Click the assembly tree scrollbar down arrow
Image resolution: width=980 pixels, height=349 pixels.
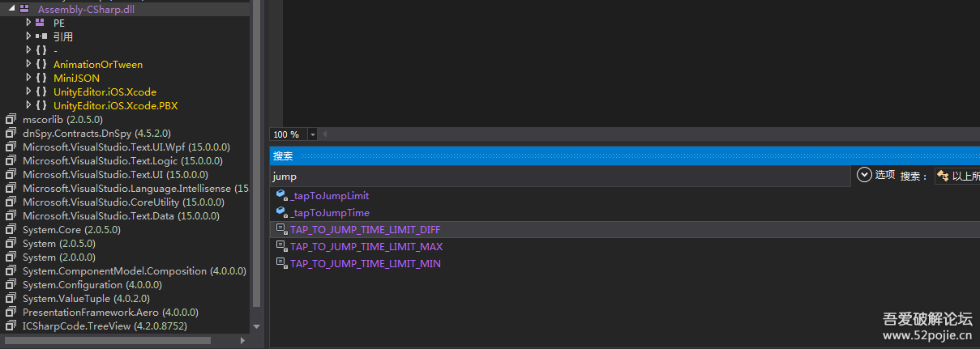click(x=257, y=327)
